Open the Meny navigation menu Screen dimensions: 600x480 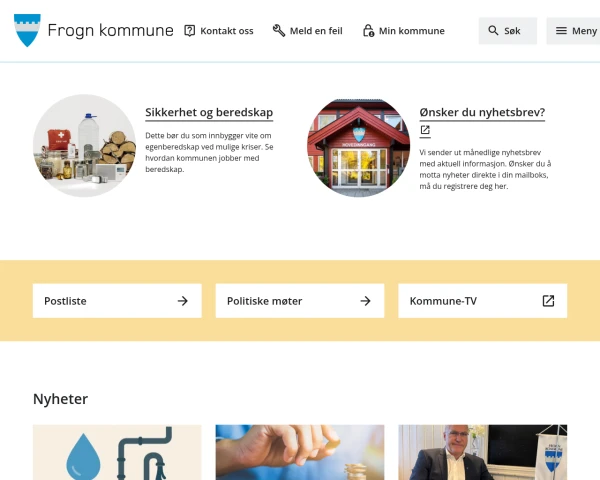(x=573, y=31)
